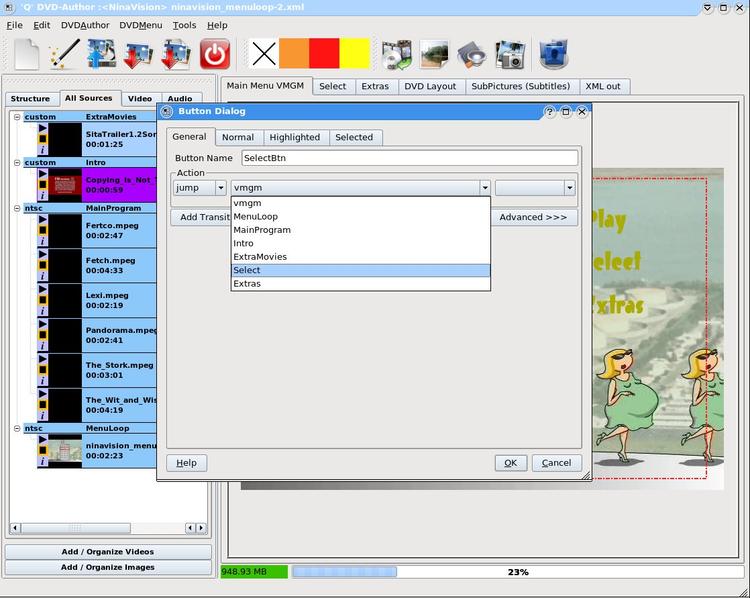
Task: Choose vmgm option in the dropdown list
Action: click(x=361, y=203)
